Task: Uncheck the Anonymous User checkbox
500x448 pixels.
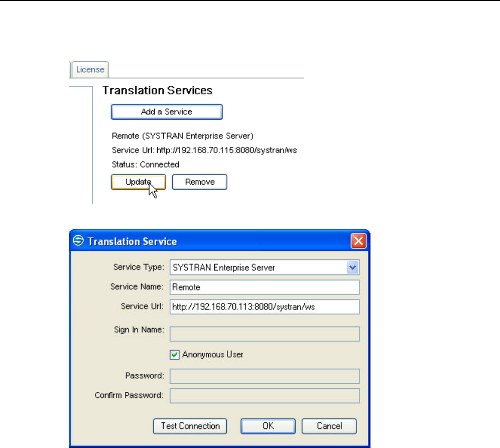Action: (174, 355)
